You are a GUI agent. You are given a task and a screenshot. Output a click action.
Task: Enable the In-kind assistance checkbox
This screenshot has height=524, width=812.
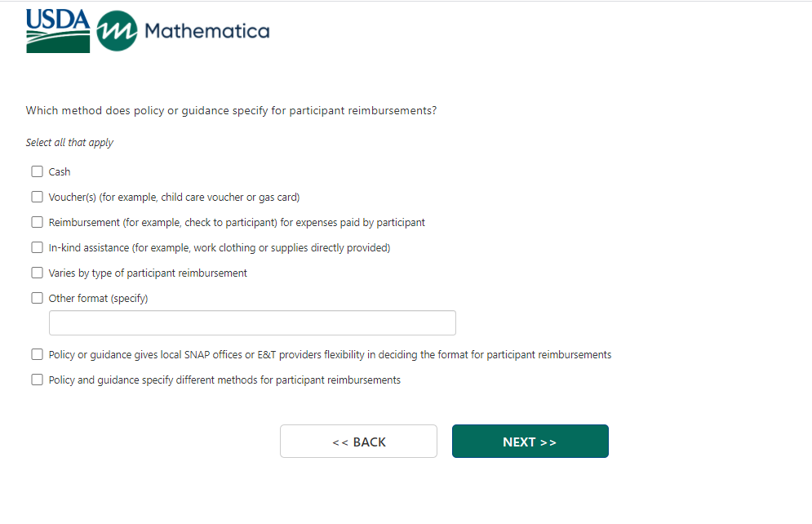37,248
